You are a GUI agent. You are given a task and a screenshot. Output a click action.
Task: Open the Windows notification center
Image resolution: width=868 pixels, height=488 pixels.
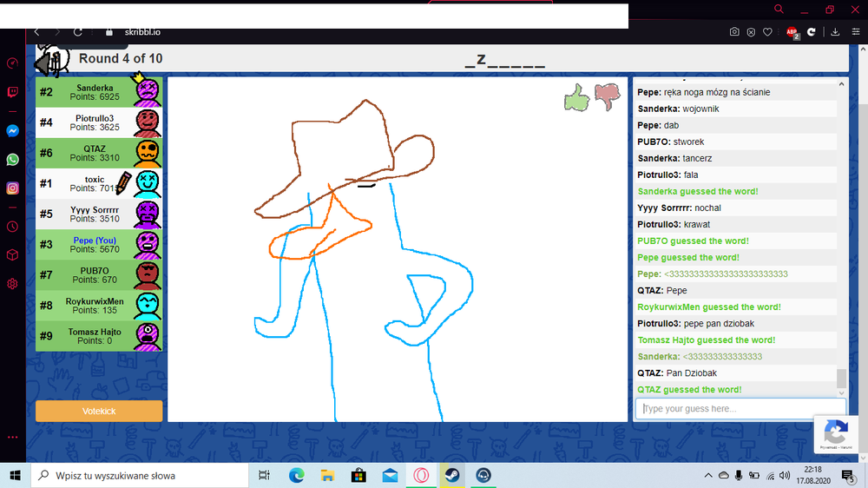[x=849, y=476]
